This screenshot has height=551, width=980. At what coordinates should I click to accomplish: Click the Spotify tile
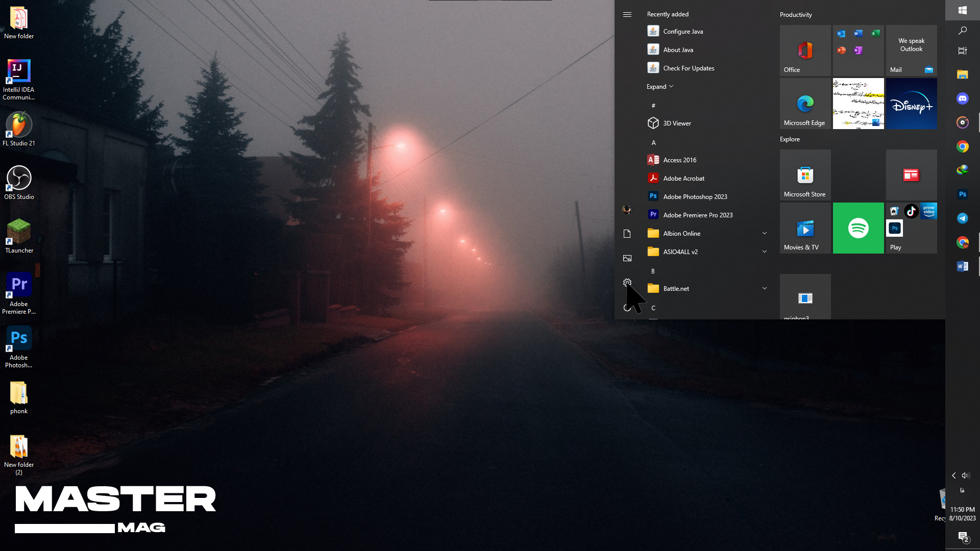pos(858,228)
